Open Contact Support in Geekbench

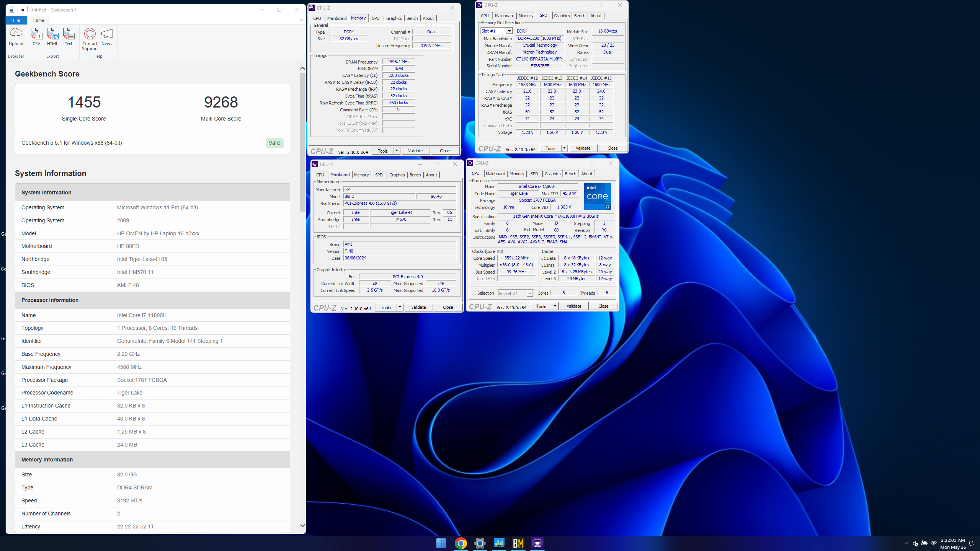[x=90, y=39]
